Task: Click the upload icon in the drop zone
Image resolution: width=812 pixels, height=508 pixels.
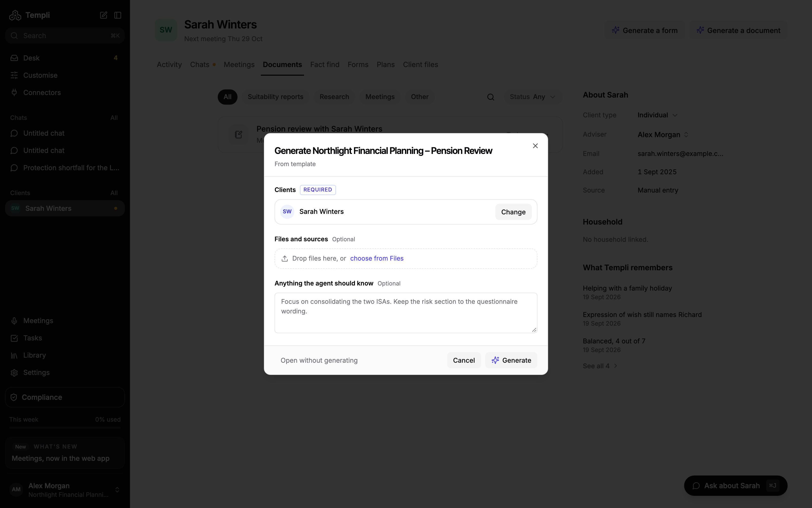Action: tap(284, 258)
